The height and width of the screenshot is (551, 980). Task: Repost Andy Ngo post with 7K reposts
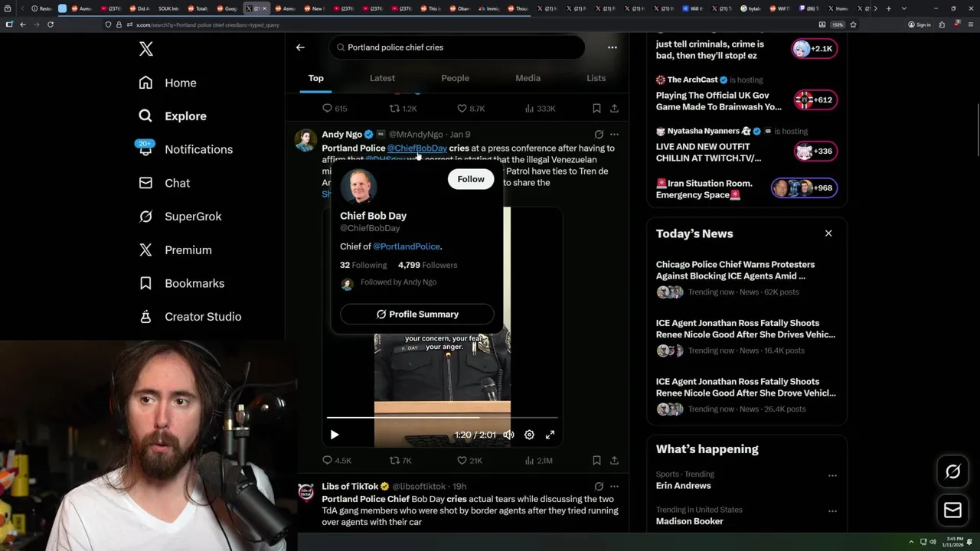coord(401,461)
